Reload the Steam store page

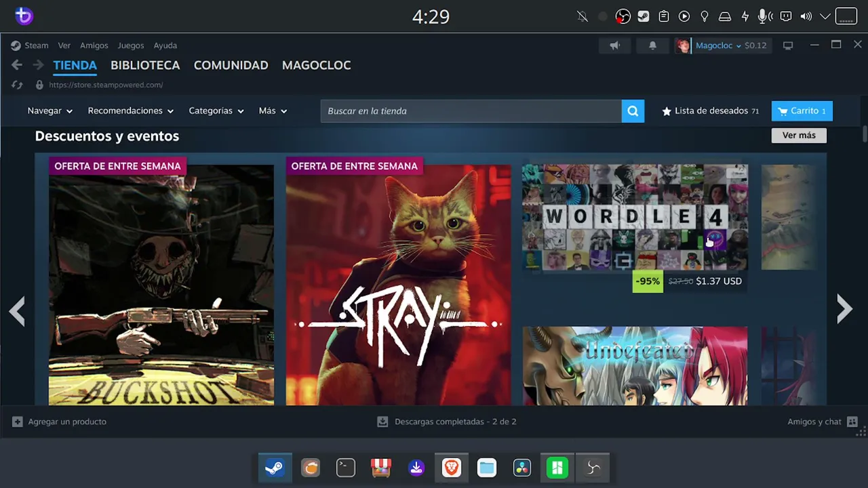pyautogui.click(x=17, y=85)
